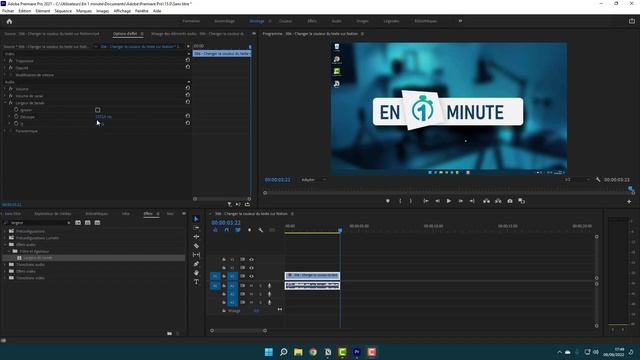Screen dimensions: 640x360
Task: Select the video clip on track V1
Action: [312, 276]
